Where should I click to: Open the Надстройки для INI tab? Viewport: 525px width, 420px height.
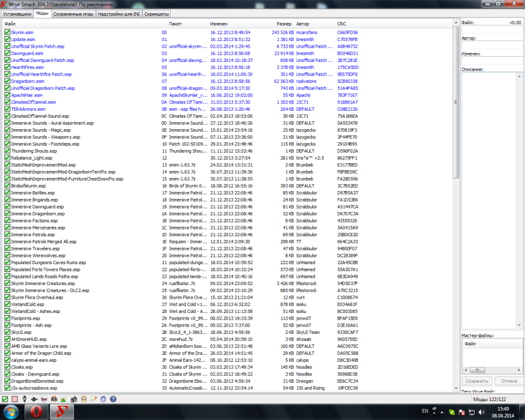119,14
